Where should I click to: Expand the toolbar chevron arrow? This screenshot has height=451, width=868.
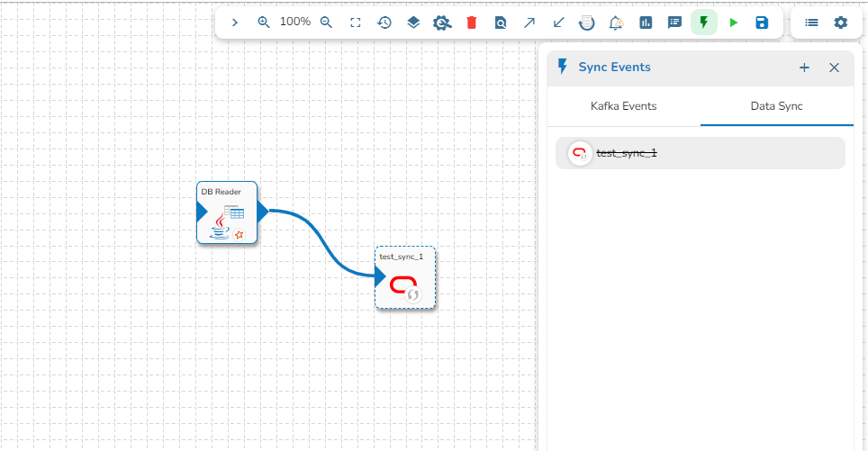tap(235, 23)
